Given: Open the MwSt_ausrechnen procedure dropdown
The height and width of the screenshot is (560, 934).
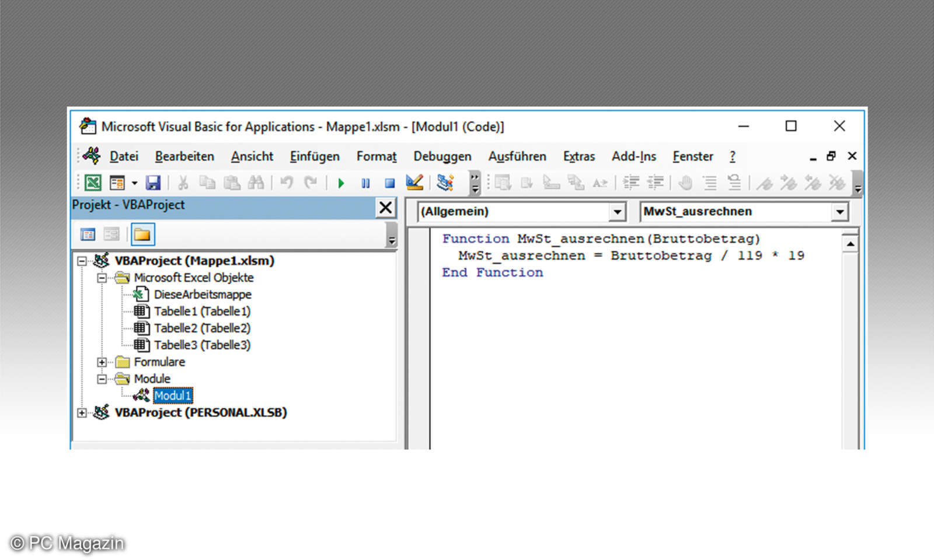Looking at the screenshot, I should [839, 212].
